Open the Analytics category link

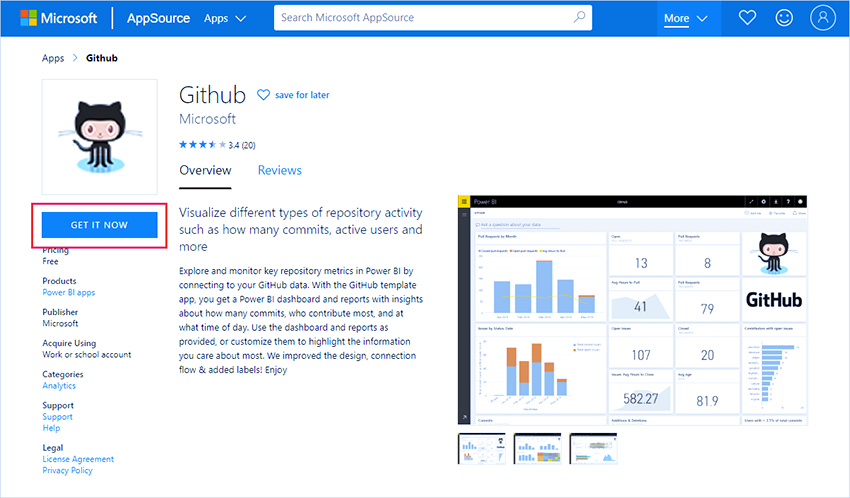tap(59, 386)
